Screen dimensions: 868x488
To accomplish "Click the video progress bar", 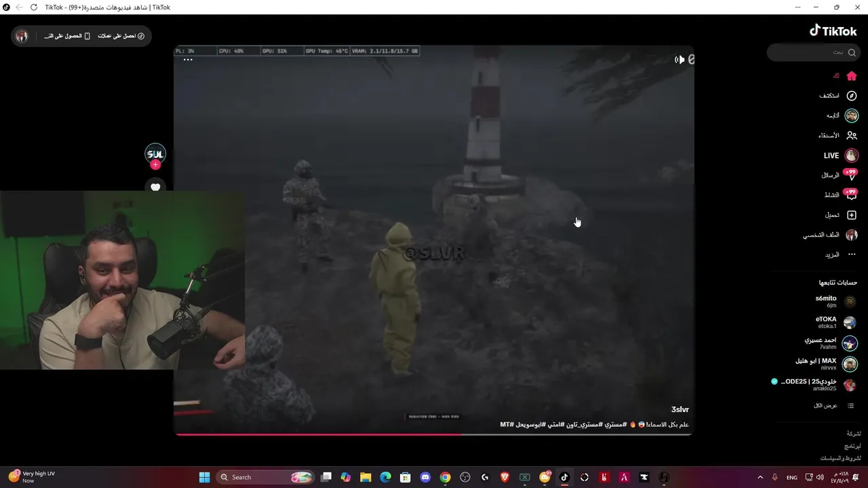I will (x=434, y=434).
